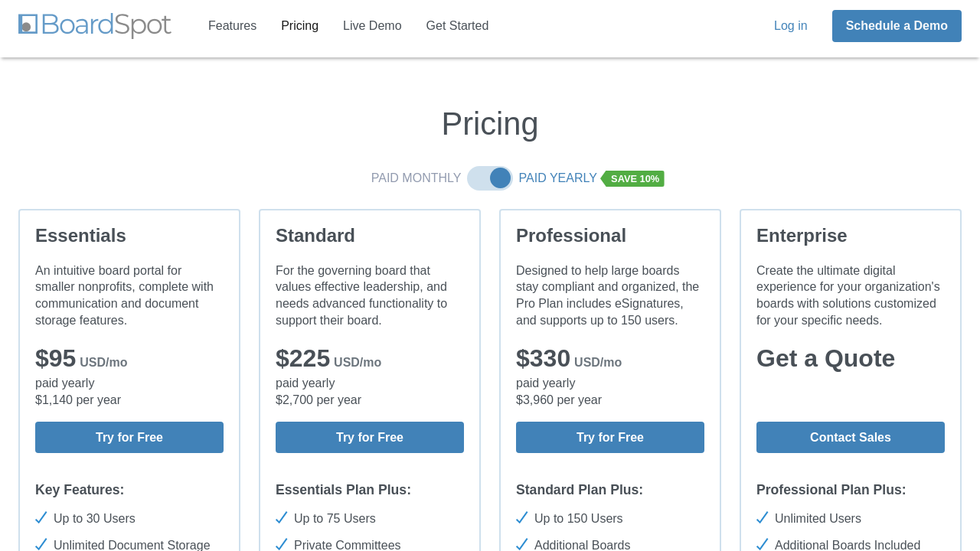Image resolution: width=980 pixels, height=551 pixels.
Task: Click checkmark icon beside Up to 30 Users
Action: 41,518
